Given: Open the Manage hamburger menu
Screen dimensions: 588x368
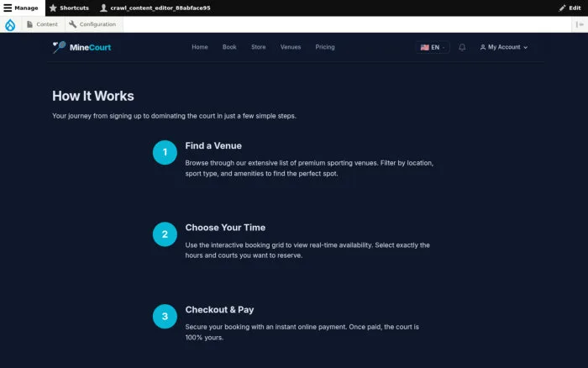Looking at the screenshot, I should coord(21,8).
